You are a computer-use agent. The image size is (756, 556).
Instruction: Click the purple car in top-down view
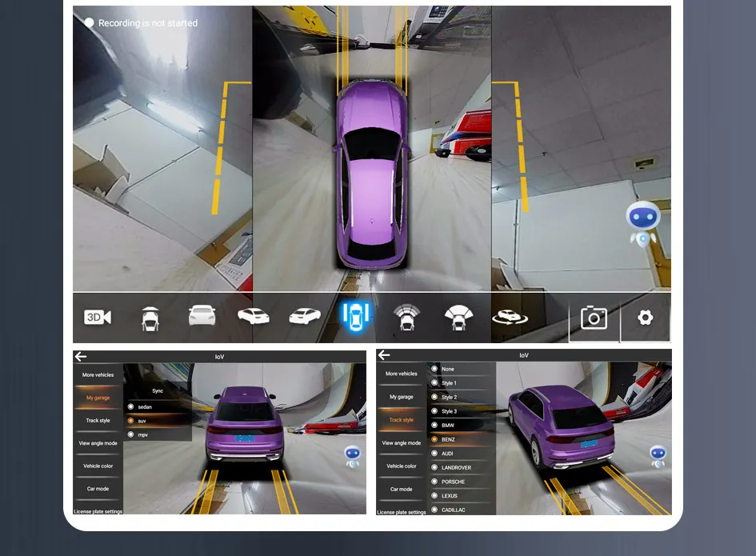click(371, 174)
